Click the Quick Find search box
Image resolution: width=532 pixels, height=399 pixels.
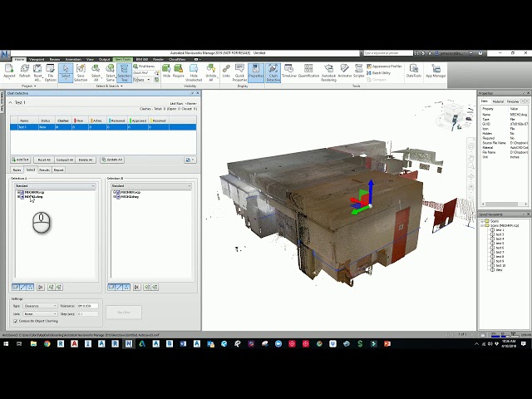(x=144, y=73)
